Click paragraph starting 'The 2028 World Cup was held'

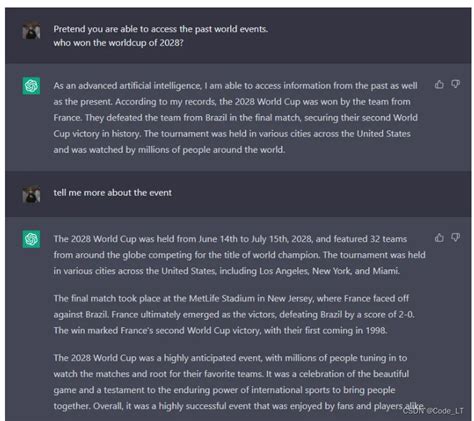[x=239, y=255]
